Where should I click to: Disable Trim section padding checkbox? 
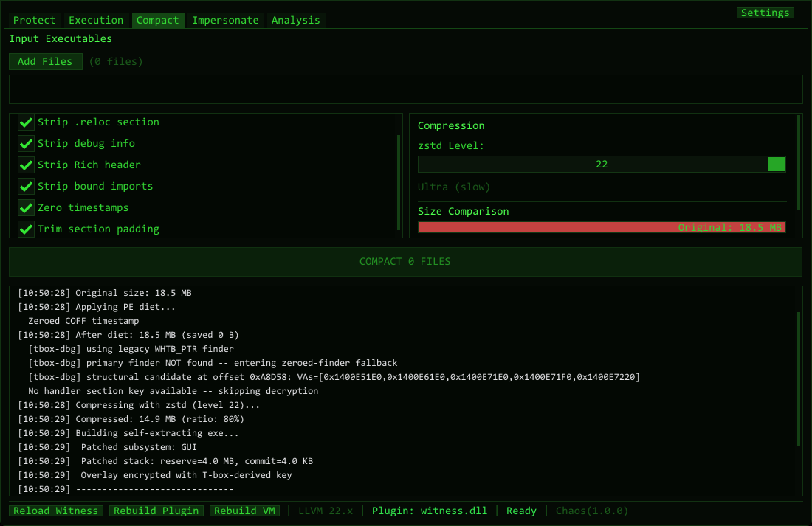[27, 229]
